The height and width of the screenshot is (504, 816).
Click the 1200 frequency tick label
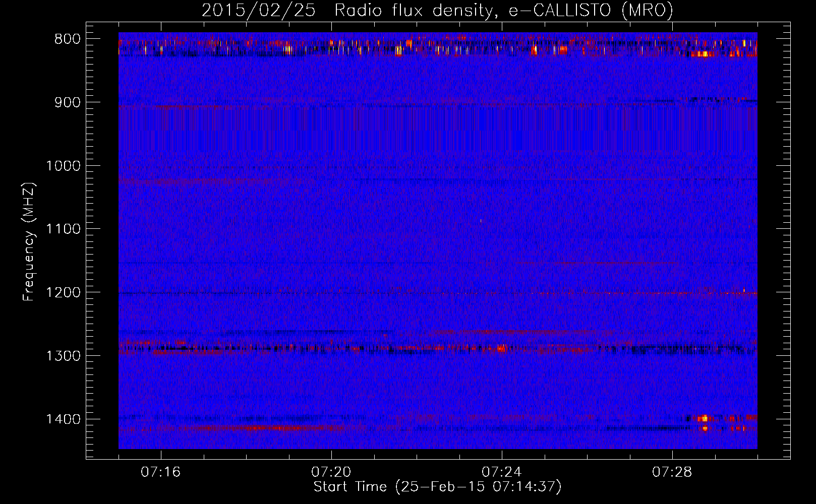coord(64,293)
